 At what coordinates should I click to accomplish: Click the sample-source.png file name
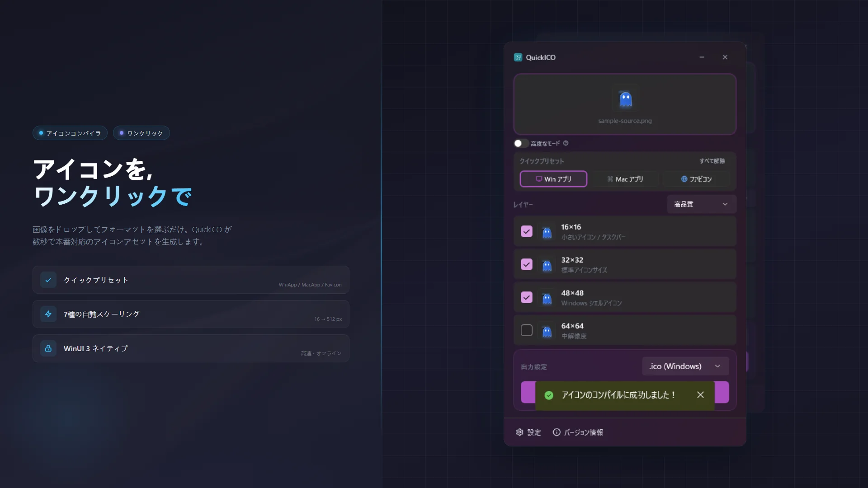[x=625, y=121]
